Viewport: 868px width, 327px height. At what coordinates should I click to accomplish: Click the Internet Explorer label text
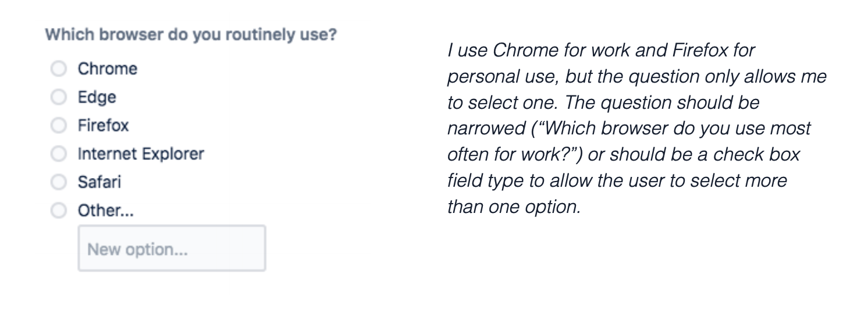click(141, 154)
